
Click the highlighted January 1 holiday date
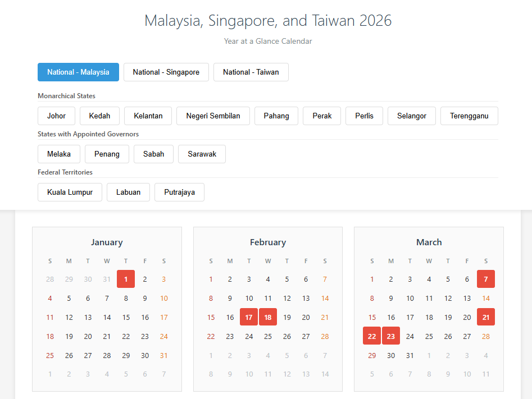click(126, 279)
